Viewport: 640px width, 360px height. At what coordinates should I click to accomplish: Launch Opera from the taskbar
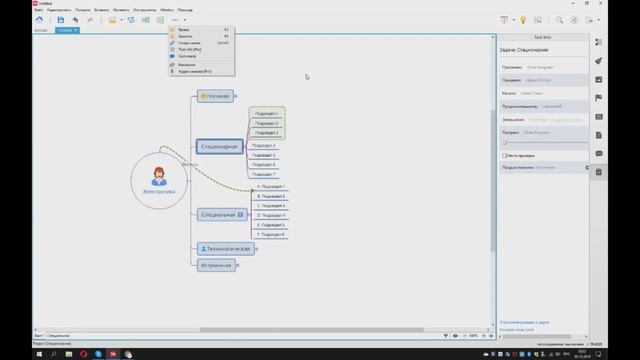[83, 354]
